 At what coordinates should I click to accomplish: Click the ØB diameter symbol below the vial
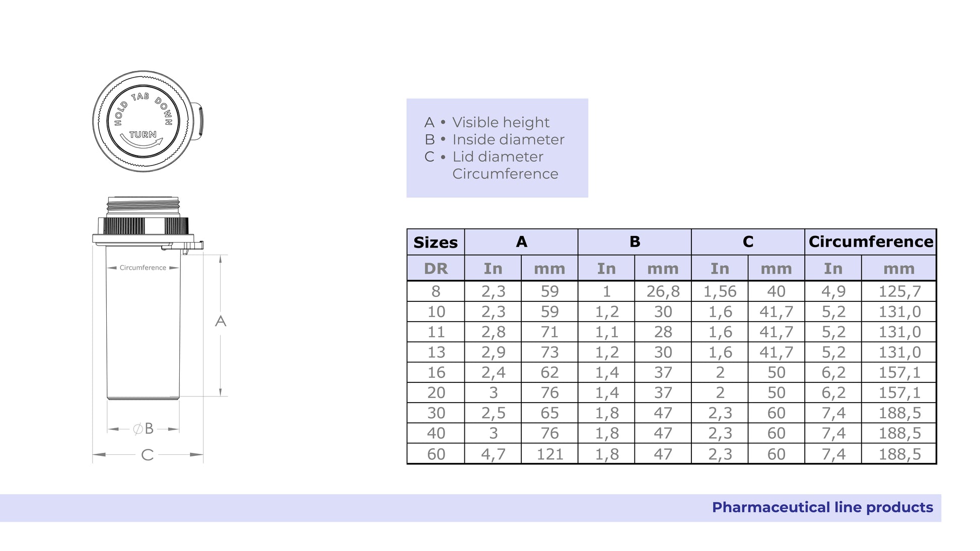click(143, 429)
